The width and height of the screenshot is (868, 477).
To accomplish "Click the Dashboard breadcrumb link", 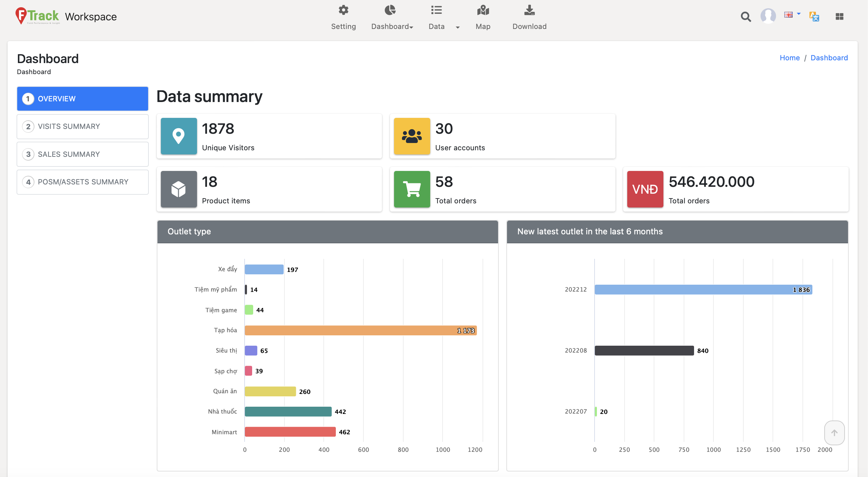I will point(829,58).
